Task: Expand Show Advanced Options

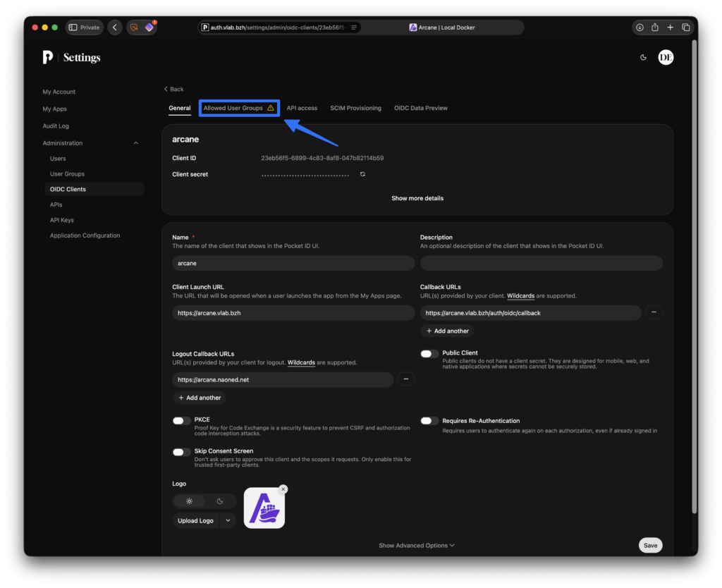Action: pos(417,545)
